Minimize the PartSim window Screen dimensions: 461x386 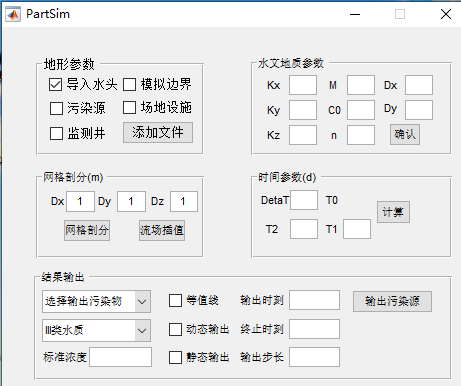[355, 14]
